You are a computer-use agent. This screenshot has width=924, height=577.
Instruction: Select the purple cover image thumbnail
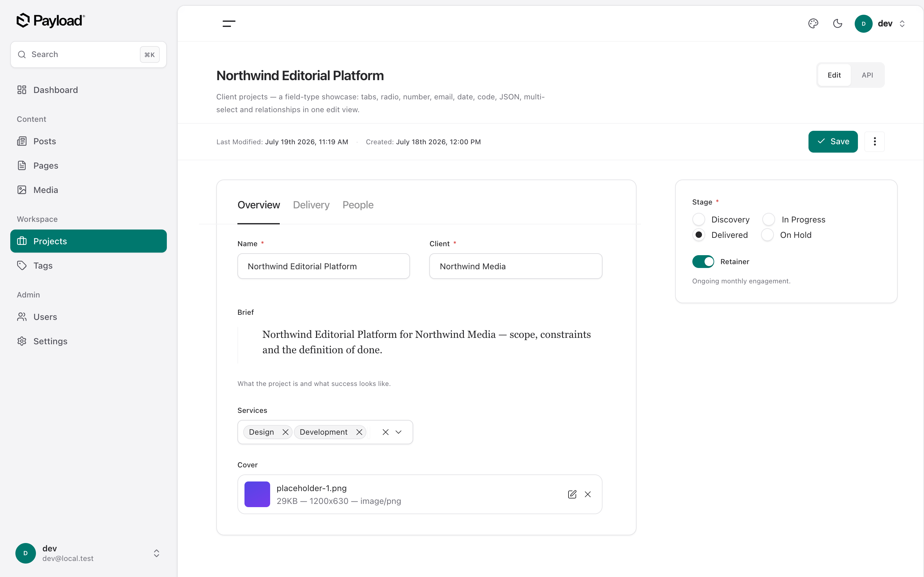[x=257, y=494]
